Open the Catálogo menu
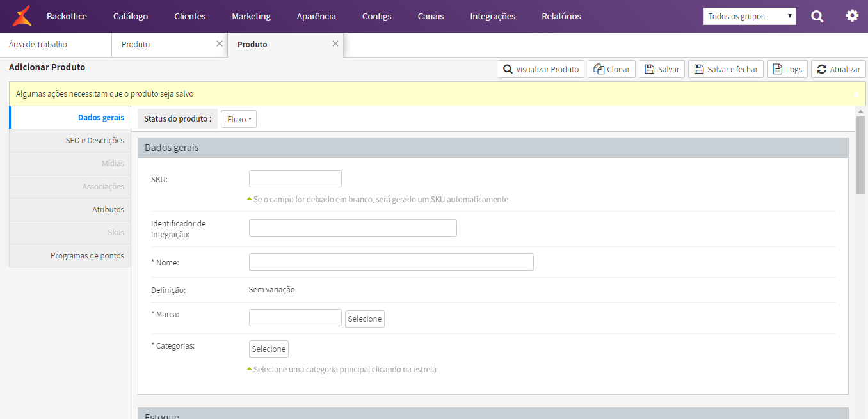Screen dimensions: 868x419 click(131, 17)
